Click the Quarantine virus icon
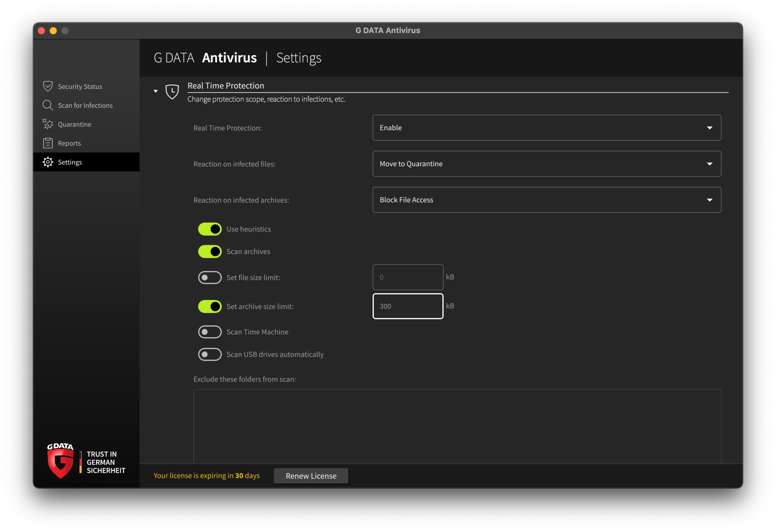Viewport: 776px width, 532px height. [48, 124]
